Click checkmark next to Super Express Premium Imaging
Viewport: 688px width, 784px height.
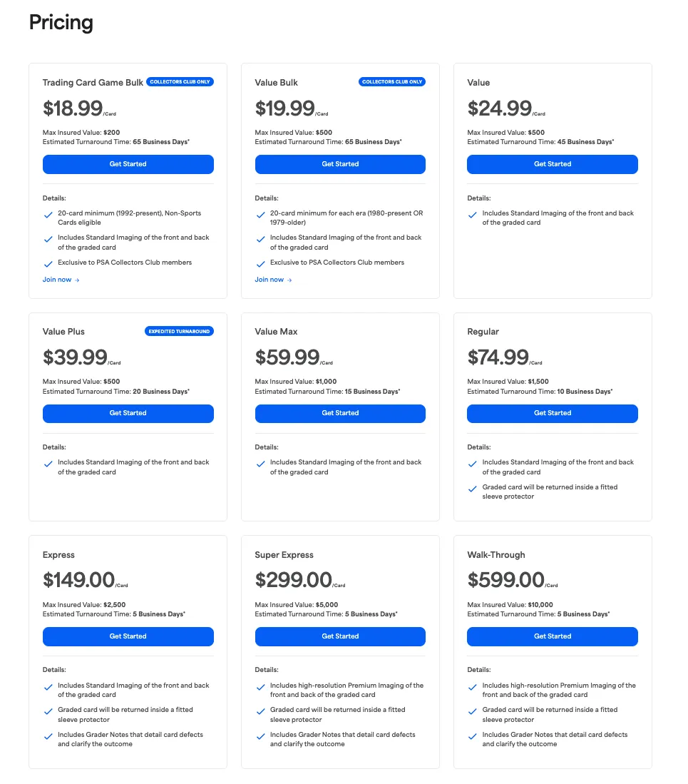260,687
